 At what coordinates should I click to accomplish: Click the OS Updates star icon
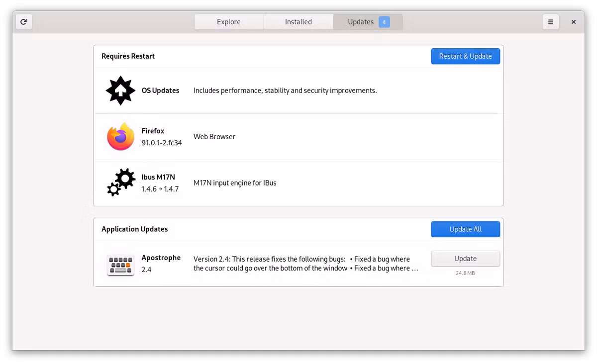pos(120,91)
